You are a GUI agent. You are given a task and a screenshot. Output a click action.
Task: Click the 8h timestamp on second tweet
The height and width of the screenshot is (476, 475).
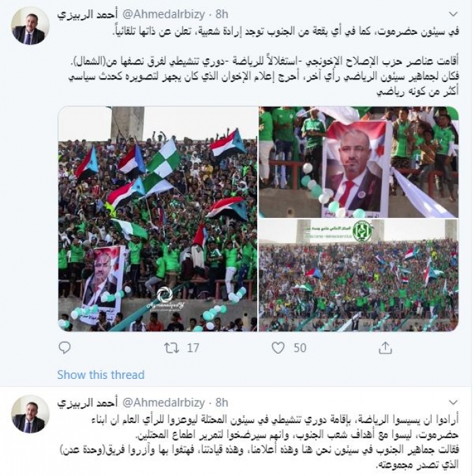point(222,403)
